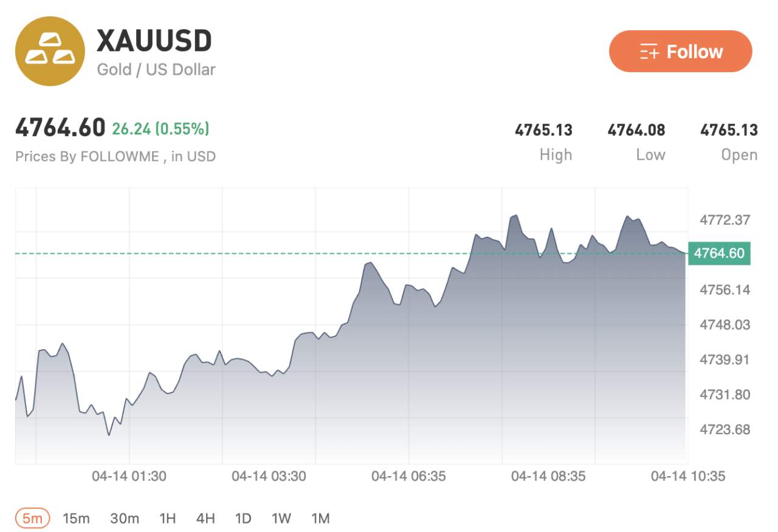Screen dimensions: 778x532
Task: Click the gold bars XAUUSD icon
Action: pyautogui.click(x=50, y=51)
